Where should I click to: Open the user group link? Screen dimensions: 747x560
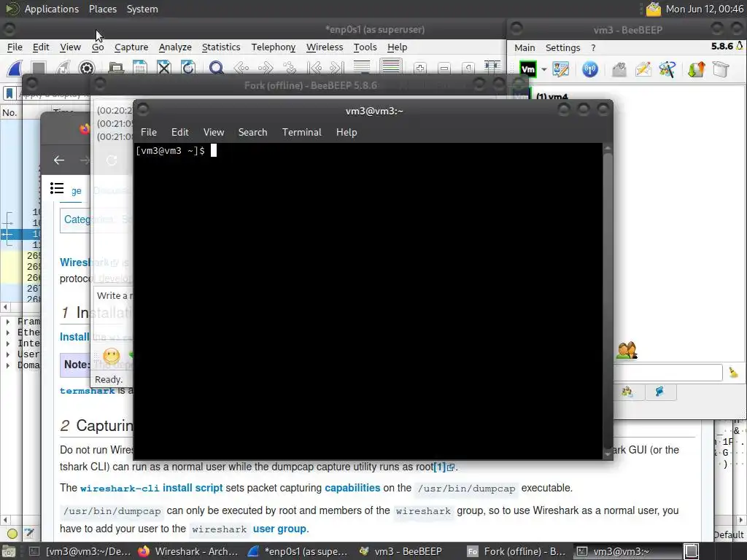279,529
